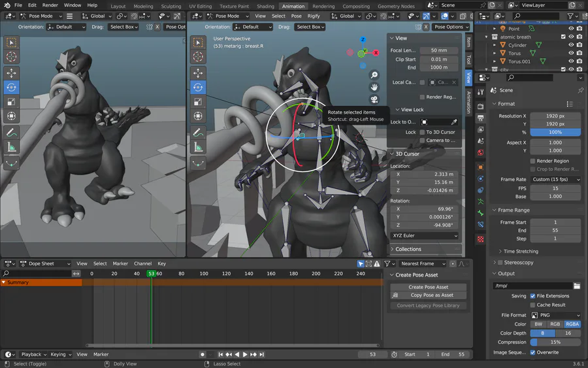Open the Keying menu in timeline
The image size is (588, 368).
point(61,354)
